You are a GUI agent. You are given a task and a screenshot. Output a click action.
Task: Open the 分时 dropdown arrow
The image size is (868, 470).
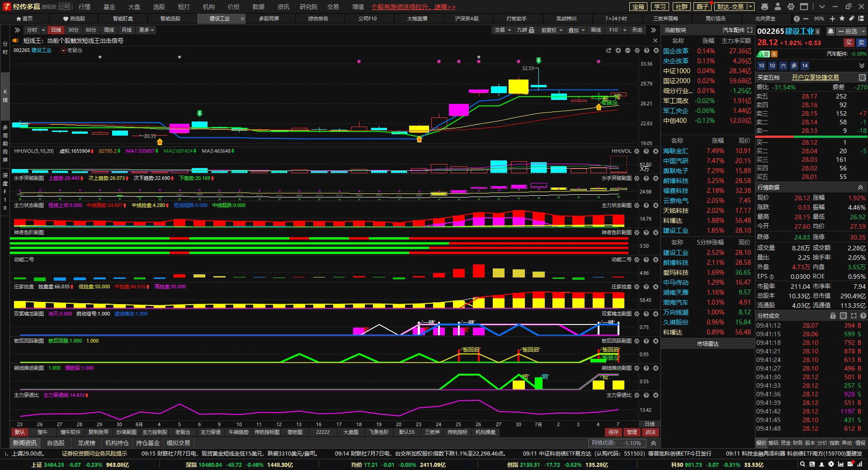[x=43, y=30]
